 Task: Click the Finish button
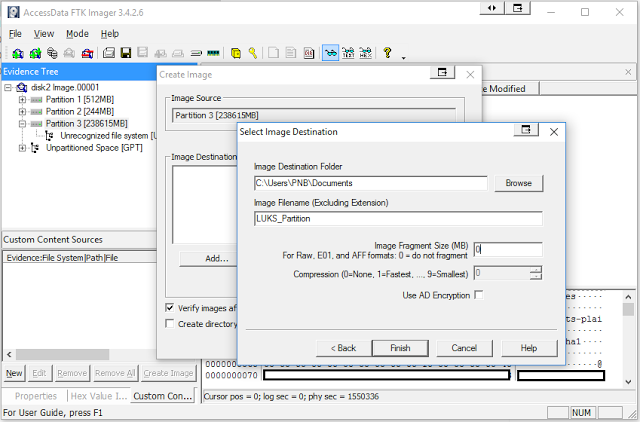(400, 348)
